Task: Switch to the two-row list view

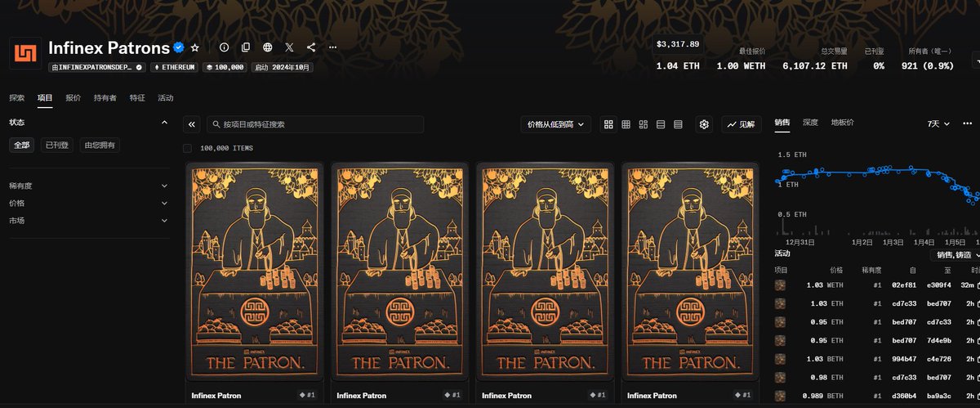Action: 661,124
